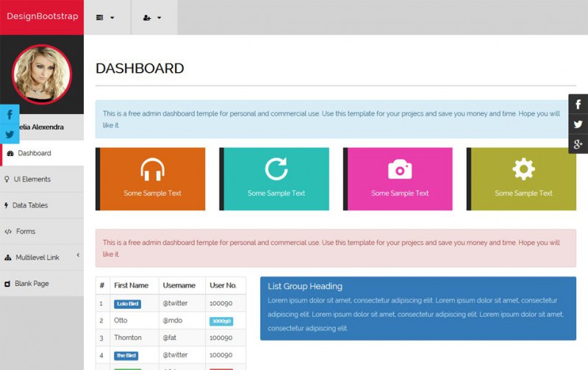The width and height of the screenshot is (588, 370).
Task: Open UI Elements in the sidebar
Action: pyautogui.click(x=32, y=179)
